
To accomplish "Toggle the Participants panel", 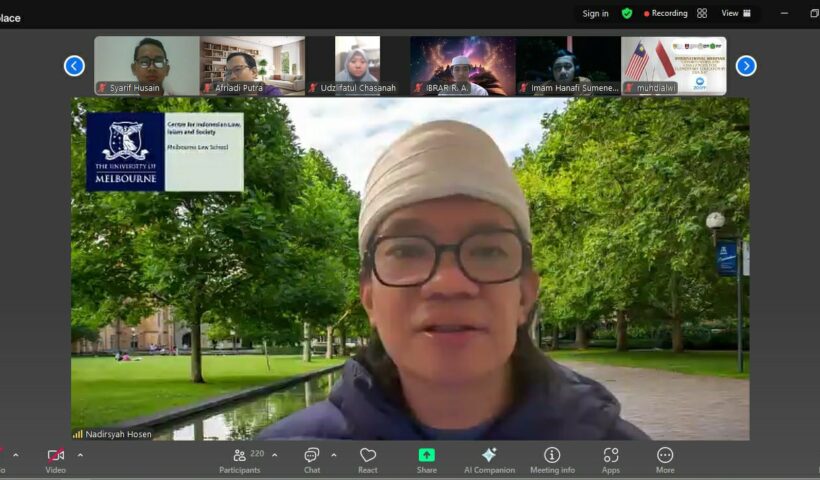I will tap(240, 457).
